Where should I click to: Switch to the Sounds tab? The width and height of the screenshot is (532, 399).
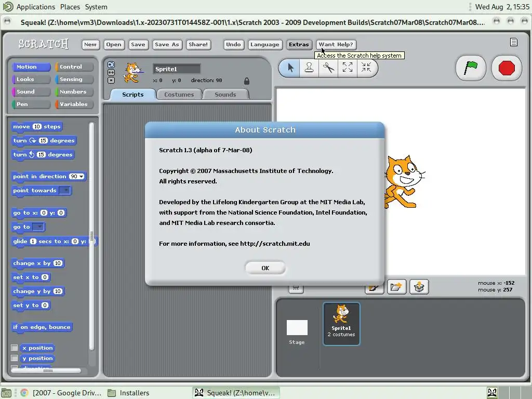pyautogui.click(x=225, y=95)
